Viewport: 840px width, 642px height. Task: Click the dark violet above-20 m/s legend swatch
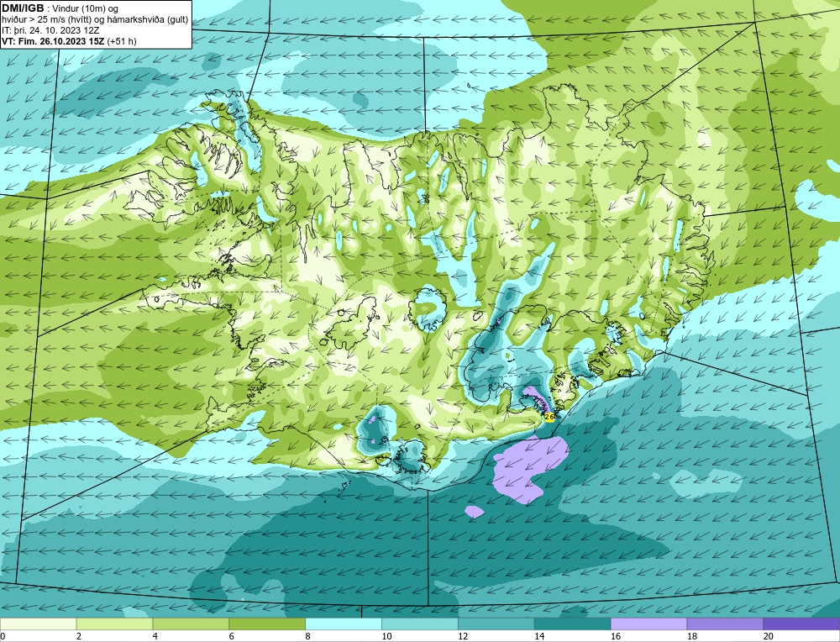pos(801,624)
